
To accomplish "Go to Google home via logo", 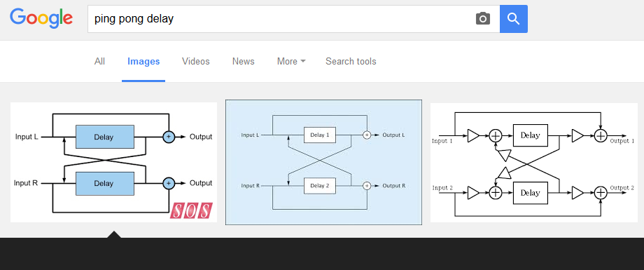I will point(41,19).
